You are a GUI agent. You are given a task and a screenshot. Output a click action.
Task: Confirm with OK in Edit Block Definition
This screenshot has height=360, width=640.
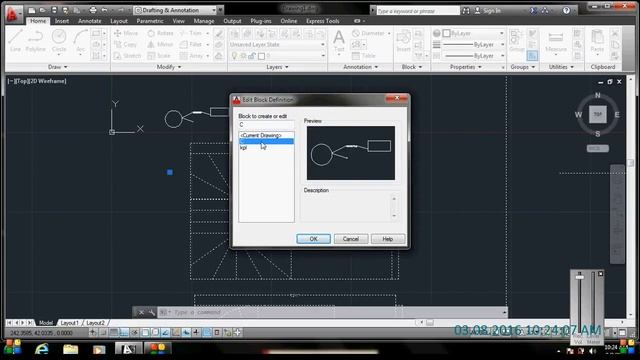[x=313, y=239]
